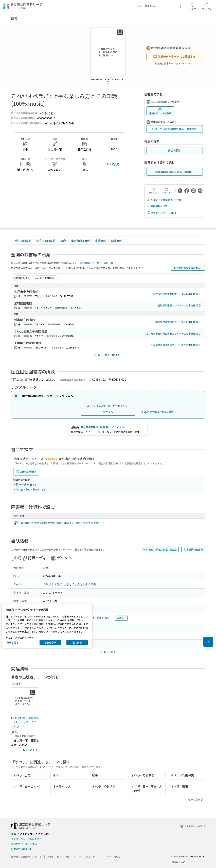
Task: Accept all cookies with 全て同意
Action: pyautogui.click(x=77, y=643)
